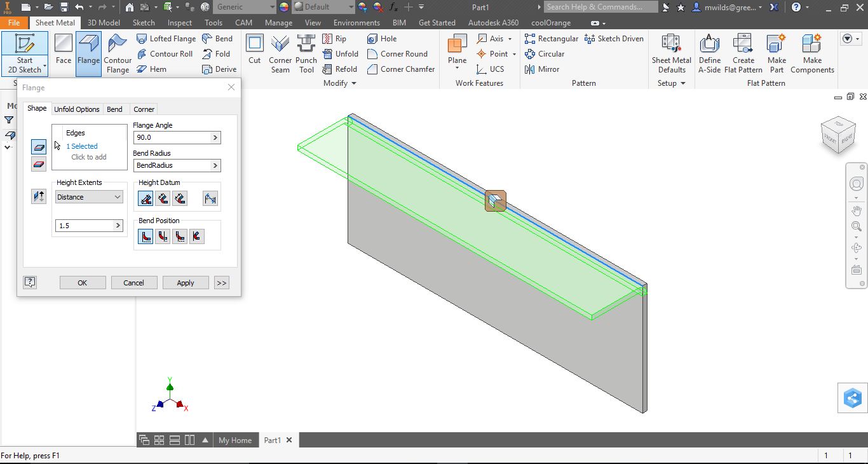Open the Sketch Driven pattern tool
Screen dimensions: 868x464
click(x=614, y=39)
